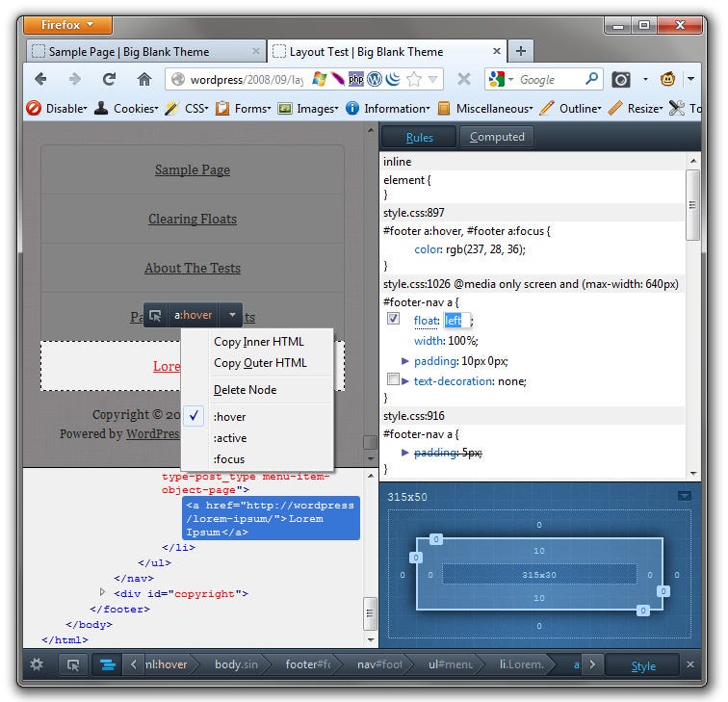
Task: Click the selected anchor node in the HTML tree
Action: tap(271, 518)
